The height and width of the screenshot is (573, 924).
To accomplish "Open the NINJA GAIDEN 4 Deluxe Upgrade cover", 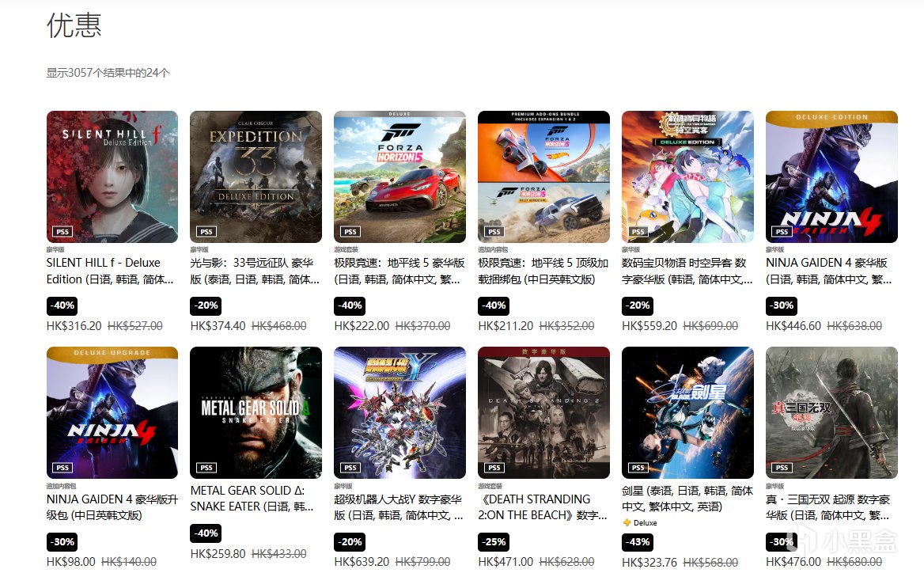I will pyautogui.click(x=112, y=412).
